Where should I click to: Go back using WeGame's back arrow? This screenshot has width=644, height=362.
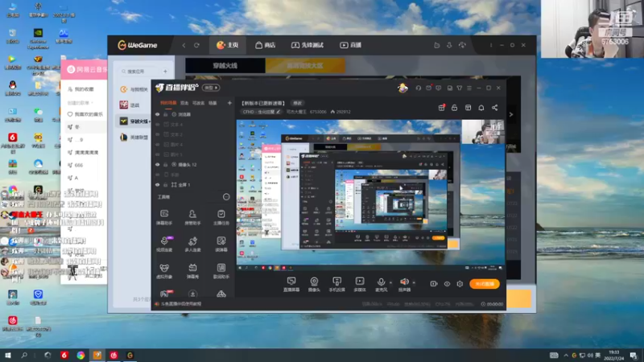coord(184,45)
